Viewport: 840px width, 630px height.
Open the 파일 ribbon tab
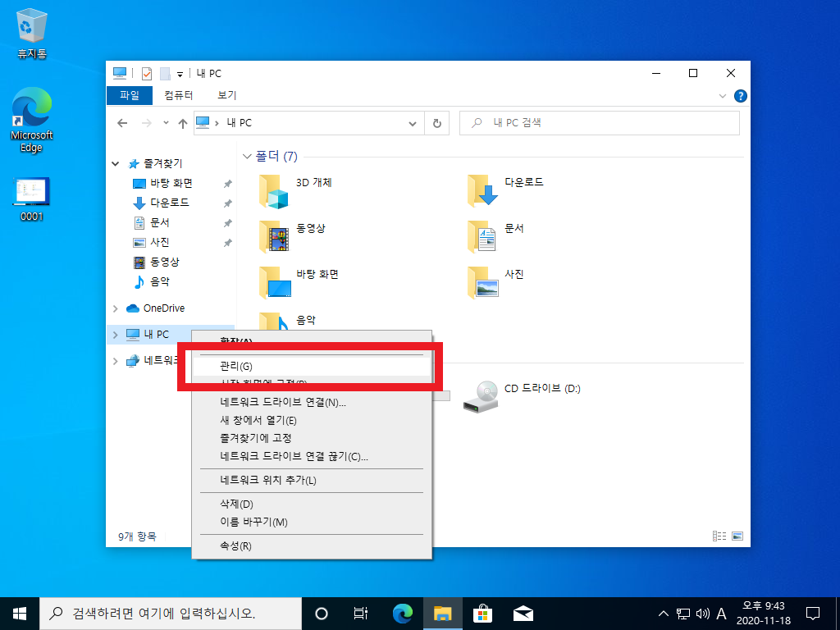click(130, 95)
